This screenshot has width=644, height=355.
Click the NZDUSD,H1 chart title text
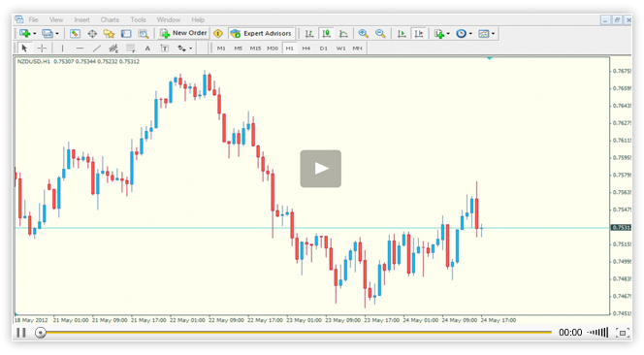click(x=33, y=62)
